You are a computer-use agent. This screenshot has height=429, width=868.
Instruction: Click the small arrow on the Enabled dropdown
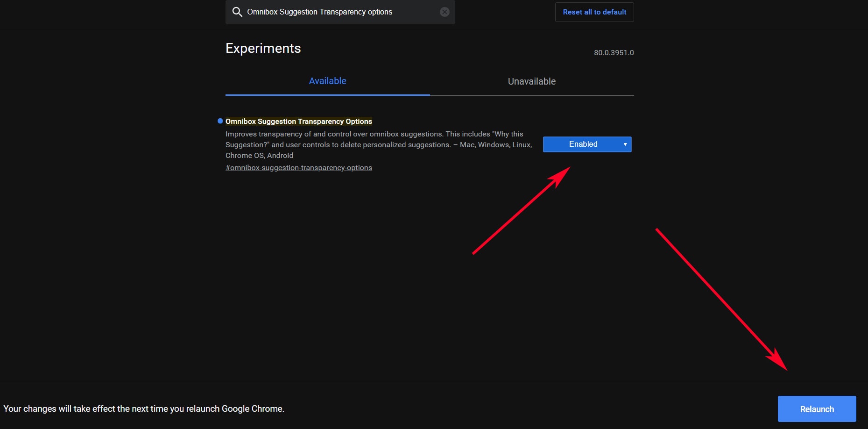(625, 144)
